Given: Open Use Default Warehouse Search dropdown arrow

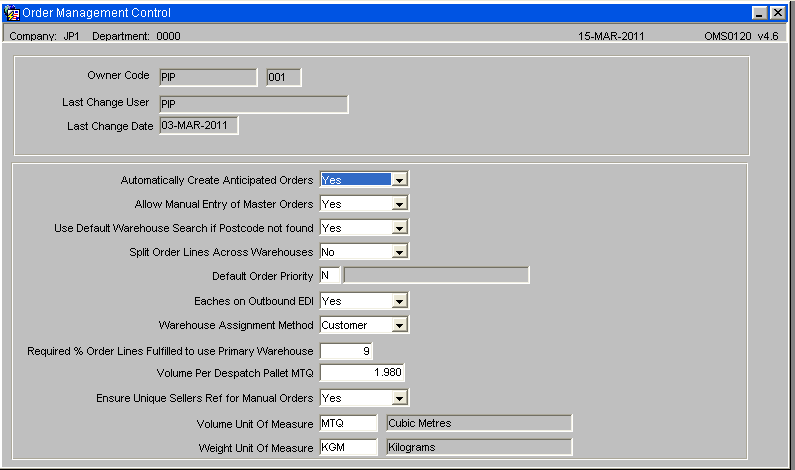Looking at the screenshot, I should click(400, 228).
